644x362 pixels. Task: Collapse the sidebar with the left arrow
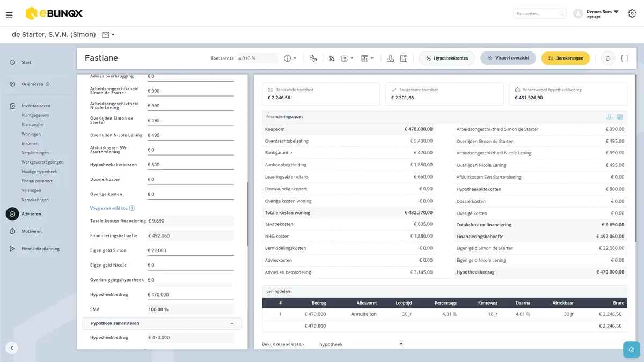[12, 348]
